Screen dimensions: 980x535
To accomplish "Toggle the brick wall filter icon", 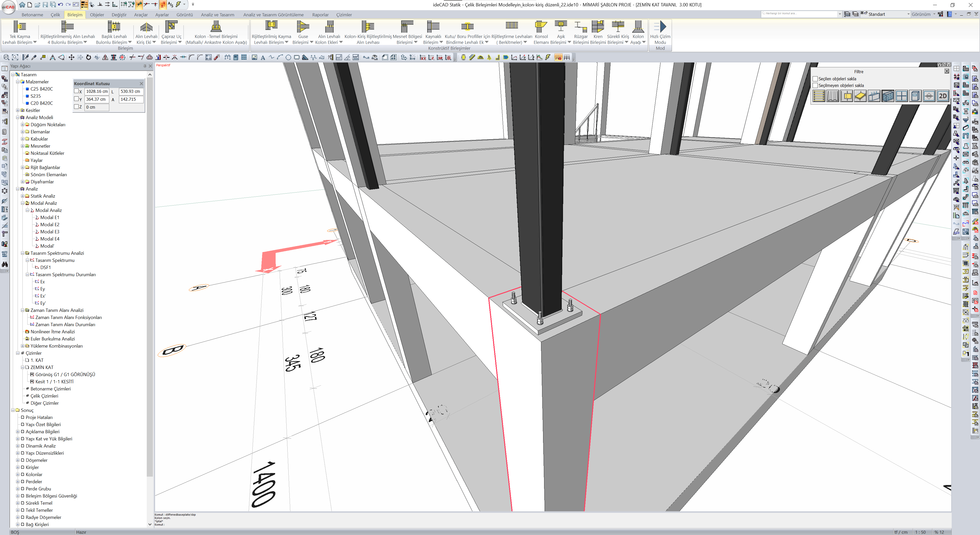I will pos(888,96).
